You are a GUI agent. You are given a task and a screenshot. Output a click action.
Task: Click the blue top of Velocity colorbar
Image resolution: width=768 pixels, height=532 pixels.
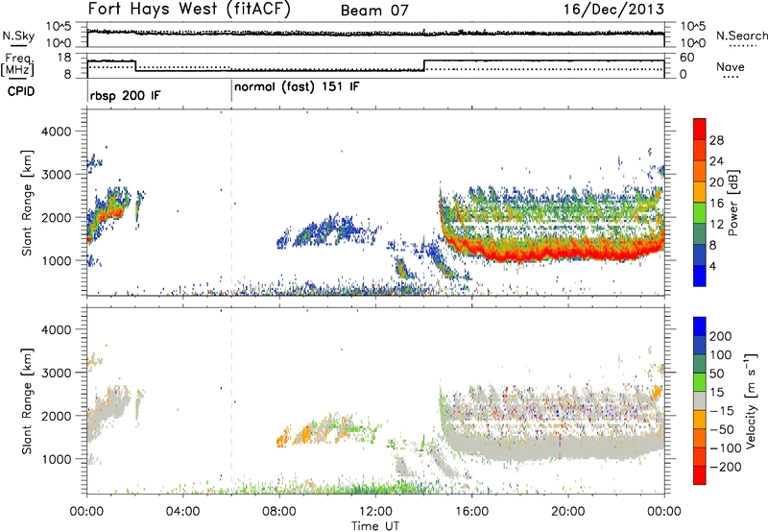tap(700, 326)
